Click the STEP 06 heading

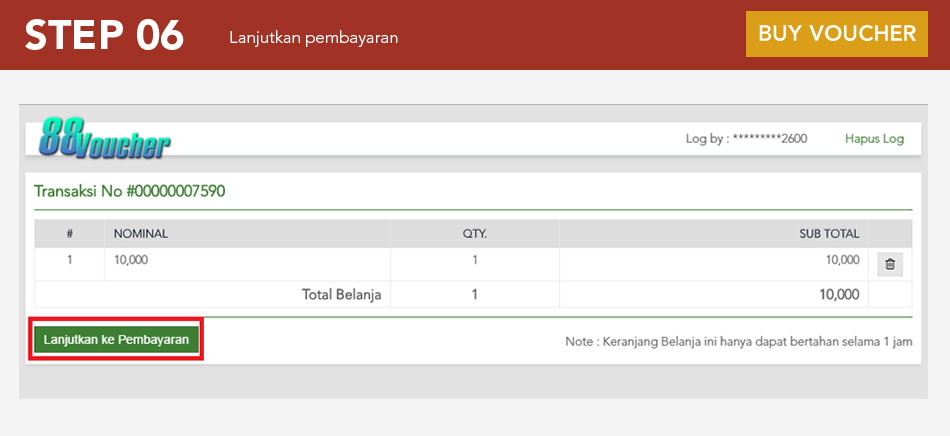click(105, 35)
